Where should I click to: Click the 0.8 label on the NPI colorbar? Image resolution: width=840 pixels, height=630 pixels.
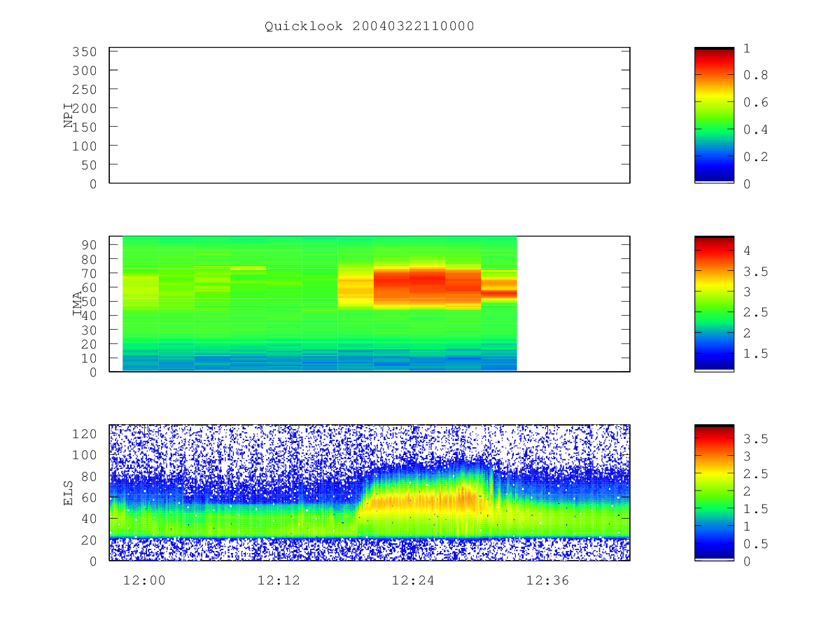(x=755, y=76)
